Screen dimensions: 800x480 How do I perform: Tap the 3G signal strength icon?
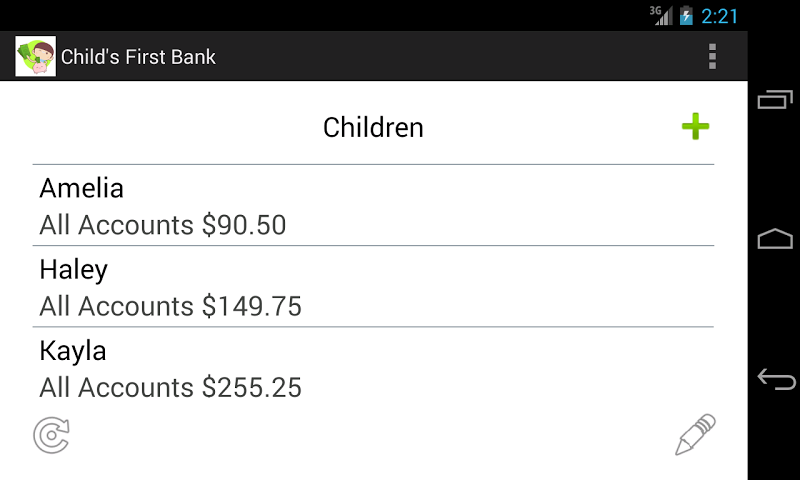tap(661, 15)
